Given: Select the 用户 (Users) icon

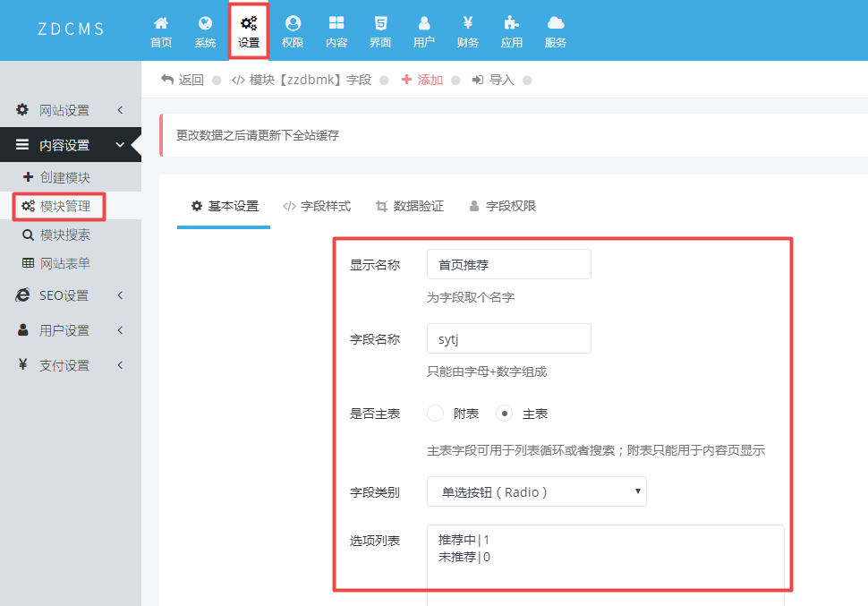Looking at the screenshot, I should tap(423, 30).
